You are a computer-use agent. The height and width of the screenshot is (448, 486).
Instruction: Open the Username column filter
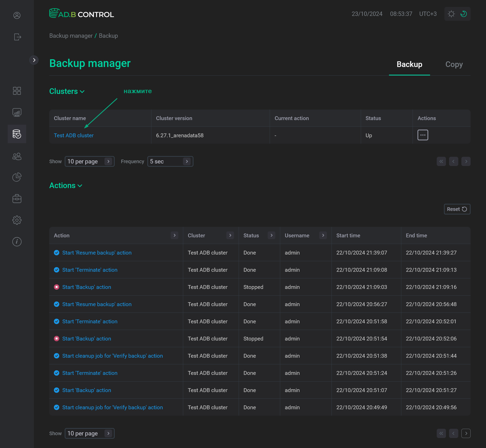323,235
